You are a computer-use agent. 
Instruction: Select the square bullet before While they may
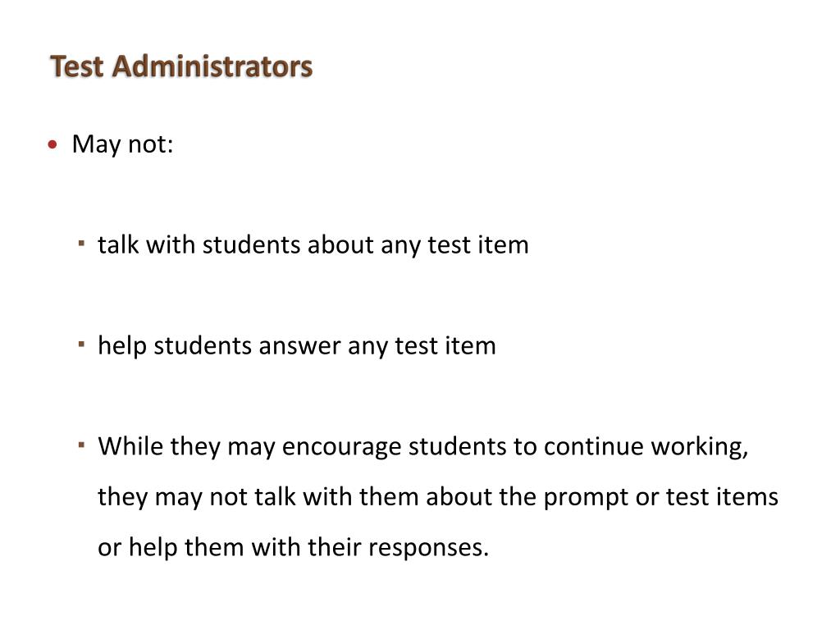click(x=81, y=445)
